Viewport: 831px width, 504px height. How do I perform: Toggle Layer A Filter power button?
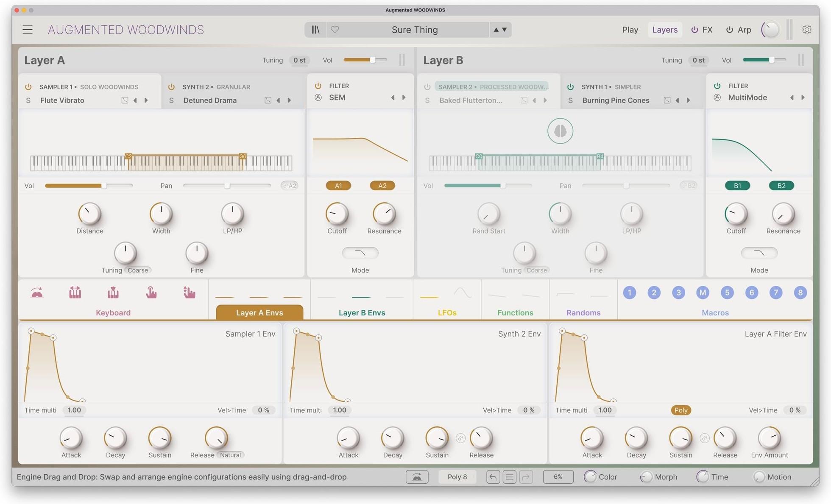tap(318, 86)
